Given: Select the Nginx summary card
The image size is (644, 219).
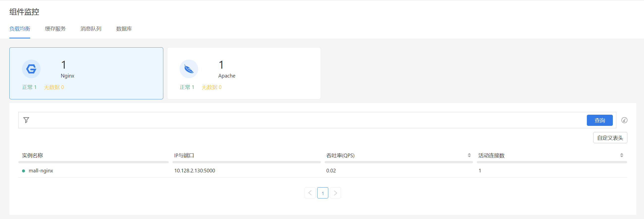Looking at the screenshot, I should (x=86, y=73).
